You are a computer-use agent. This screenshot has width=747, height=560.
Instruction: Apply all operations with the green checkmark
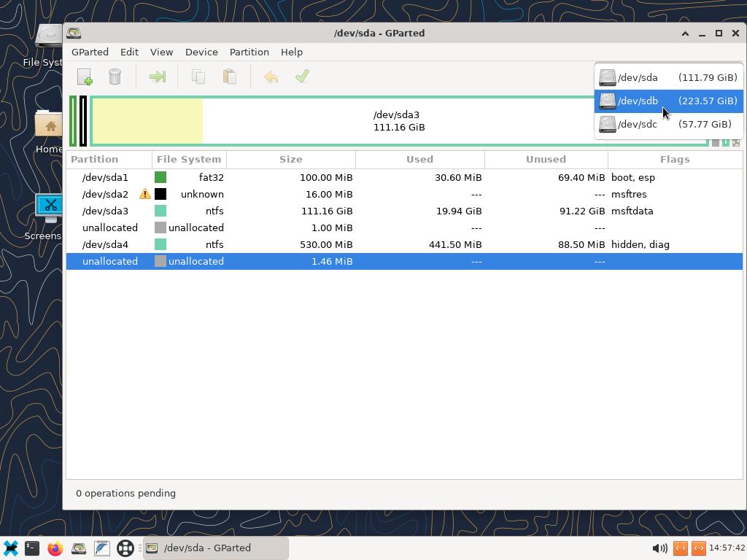[x=302, y=77]
